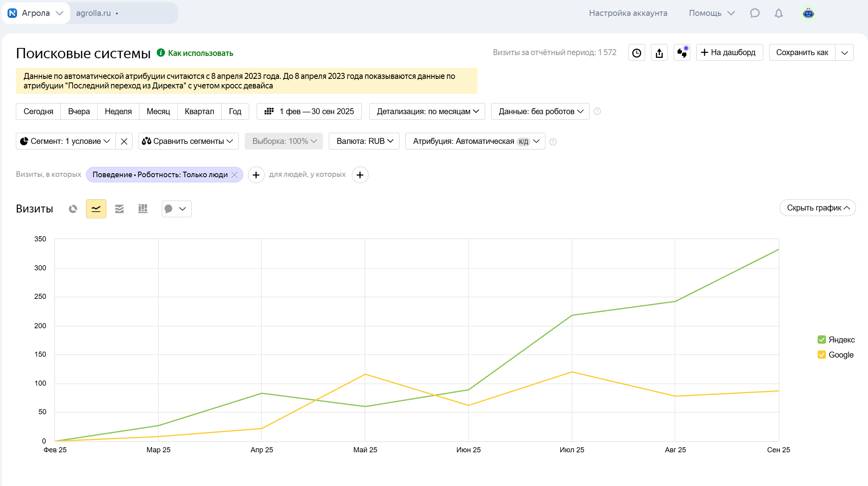This screenshot has height=486, width=868.
Task: Click the 'Сохранить как' button
Action: (802, 53)
